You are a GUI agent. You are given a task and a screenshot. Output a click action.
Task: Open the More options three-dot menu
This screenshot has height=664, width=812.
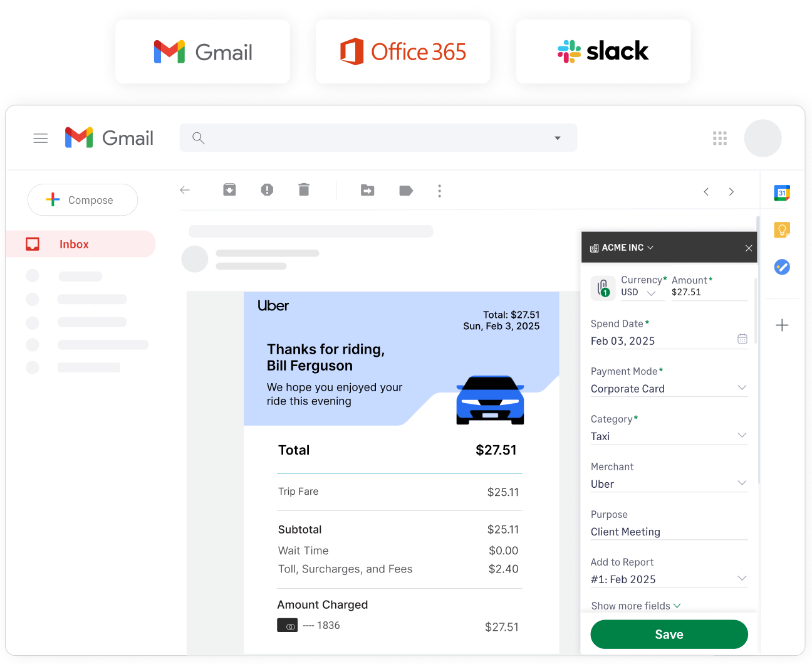tap(440, 191)
